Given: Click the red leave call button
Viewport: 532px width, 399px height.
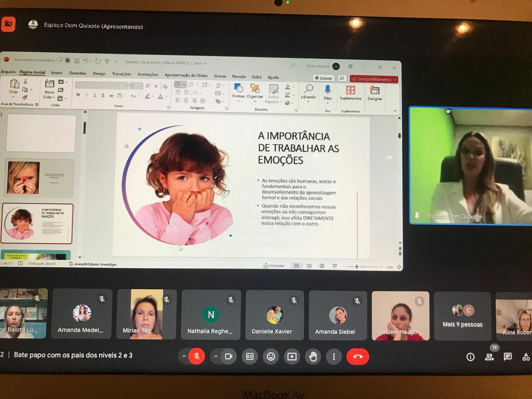Looking at the screenshot, I should pos(357,357).
